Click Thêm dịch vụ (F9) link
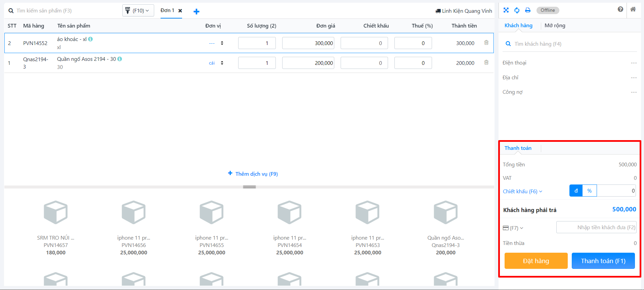 (x=253, y=174)
